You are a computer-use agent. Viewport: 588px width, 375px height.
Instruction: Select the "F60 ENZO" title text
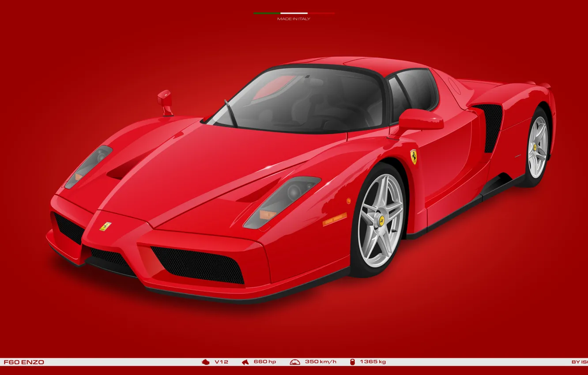tap(24, 362)
